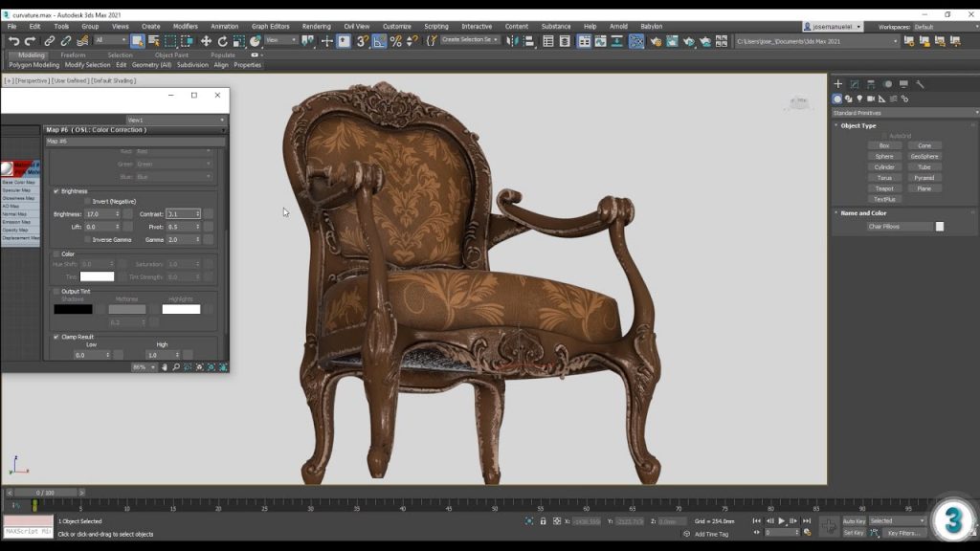Click the object color swatch next to Chair Pillows
980x551 pixels.
[x=939, y=225]
